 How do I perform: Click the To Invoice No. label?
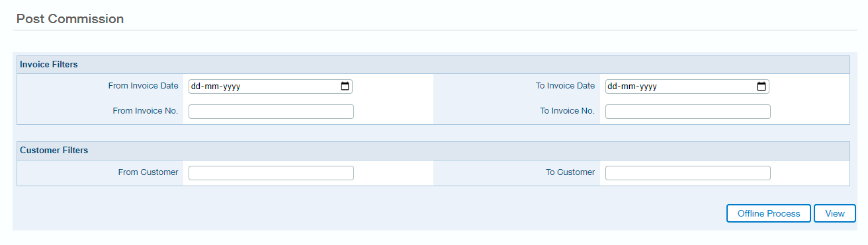pyautogui.click(x=568, y=111)
